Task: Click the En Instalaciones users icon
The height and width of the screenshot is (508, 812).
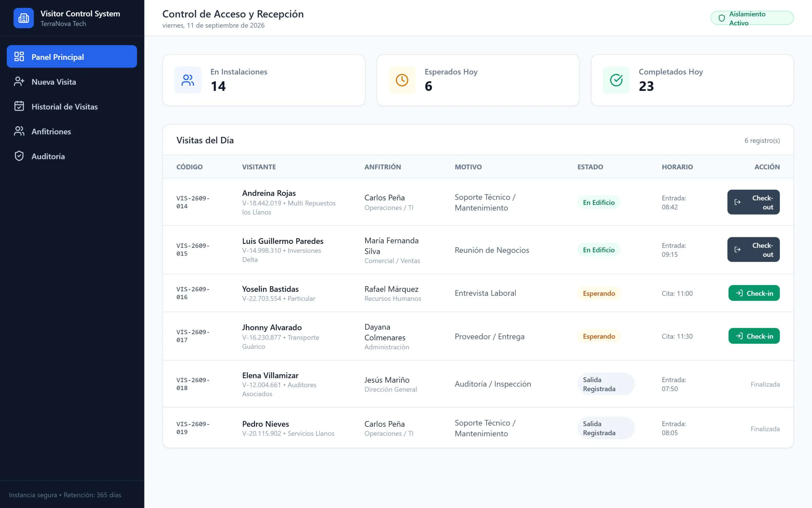Action: click(188, 80)
